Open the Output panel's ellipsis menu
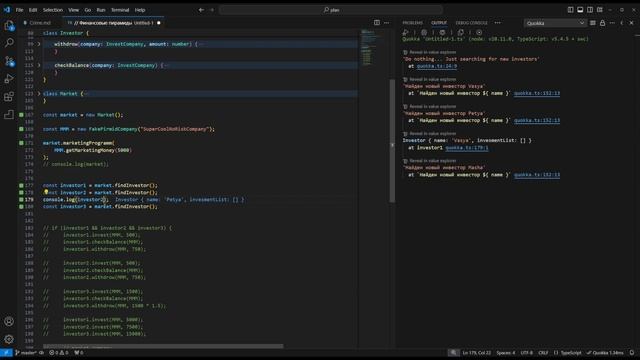This screenshot has height=360, width=640. [612, 23]
